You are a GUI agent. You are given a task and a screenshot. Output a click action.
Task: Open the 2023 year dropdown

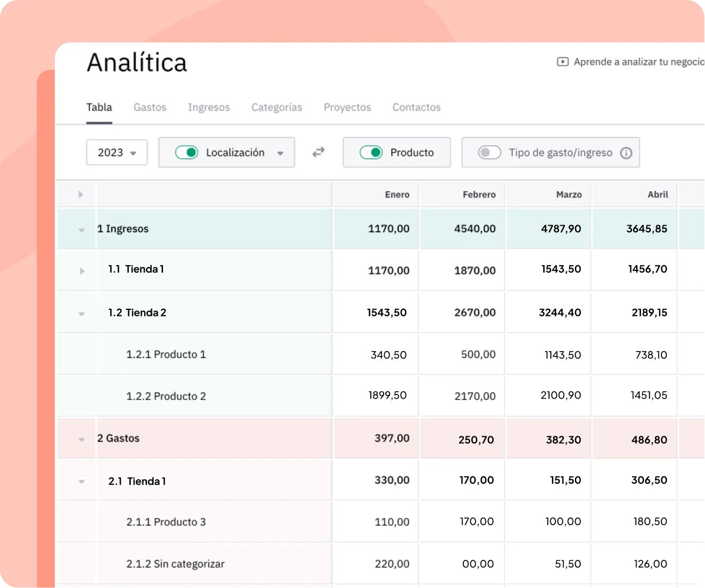click(117, 153)
